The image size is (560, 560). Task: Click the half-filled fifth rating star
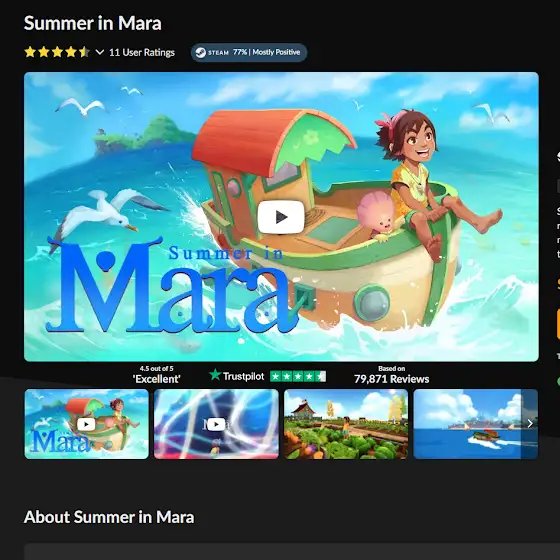click(84, 52)
